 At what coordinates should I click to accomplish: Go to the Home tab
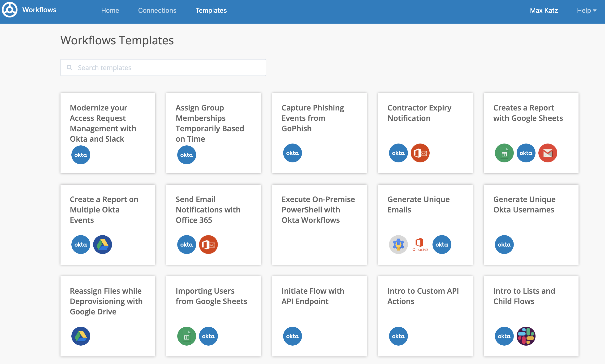pyautogui.click(x=110, y=10)
